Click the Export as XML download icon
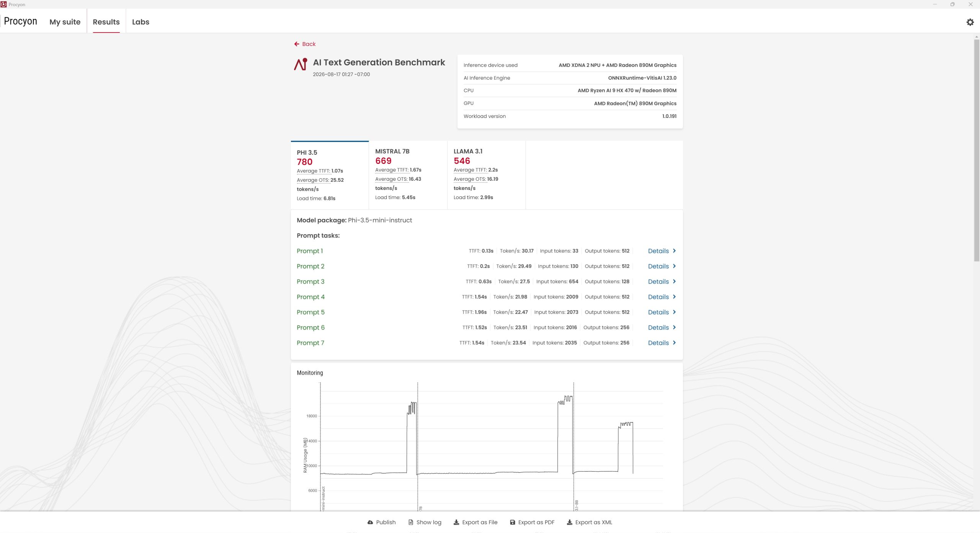Viewport: 980px width, 533px height. click(570, 522)
